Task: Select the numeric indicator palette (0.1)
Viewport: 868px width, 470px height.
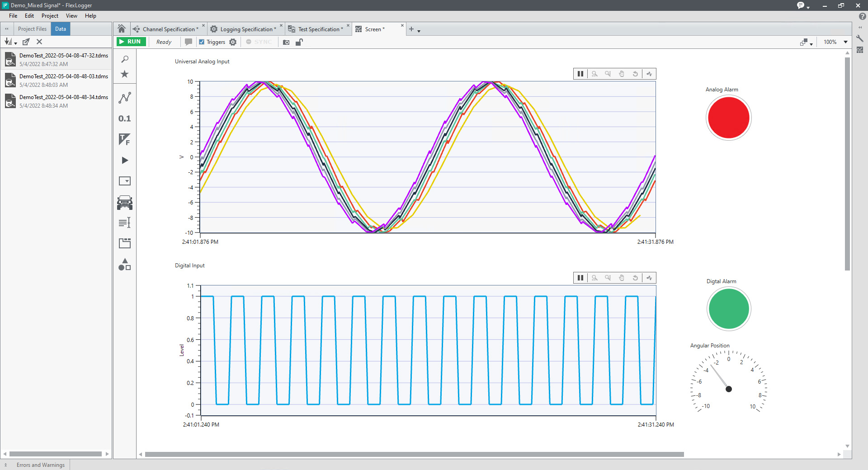Action: pyautogui.click(x=124, y=119)
